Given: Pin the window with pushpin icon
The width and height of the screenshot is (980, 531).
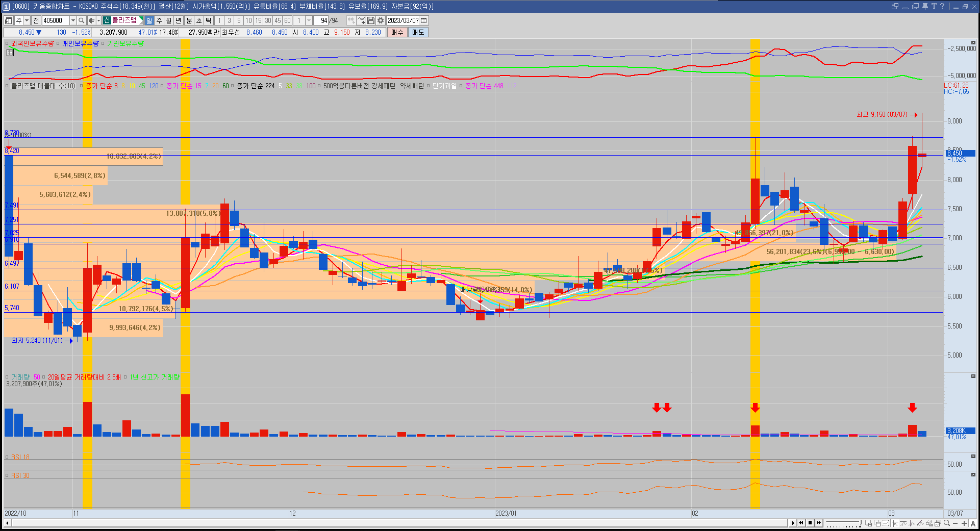Looking at the screenshot, I should pos(925,6).
